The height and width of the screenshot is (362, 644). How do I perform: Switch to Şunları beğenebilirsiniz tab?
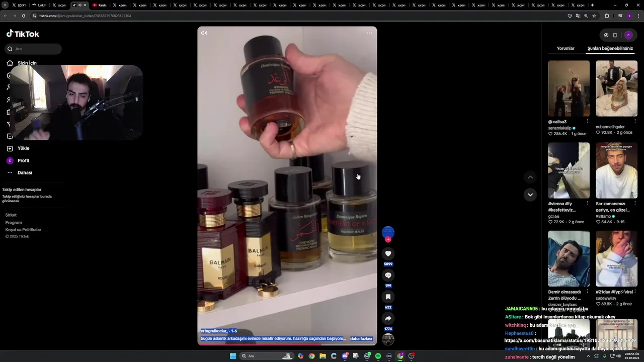[610, 48]
